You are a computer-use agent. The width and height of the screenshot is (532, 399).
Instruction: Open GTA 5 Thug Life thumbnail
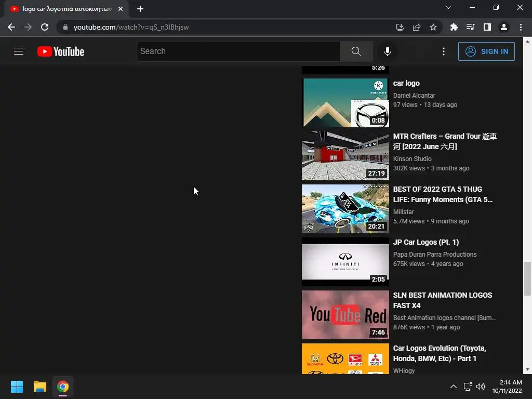(345, 209)
